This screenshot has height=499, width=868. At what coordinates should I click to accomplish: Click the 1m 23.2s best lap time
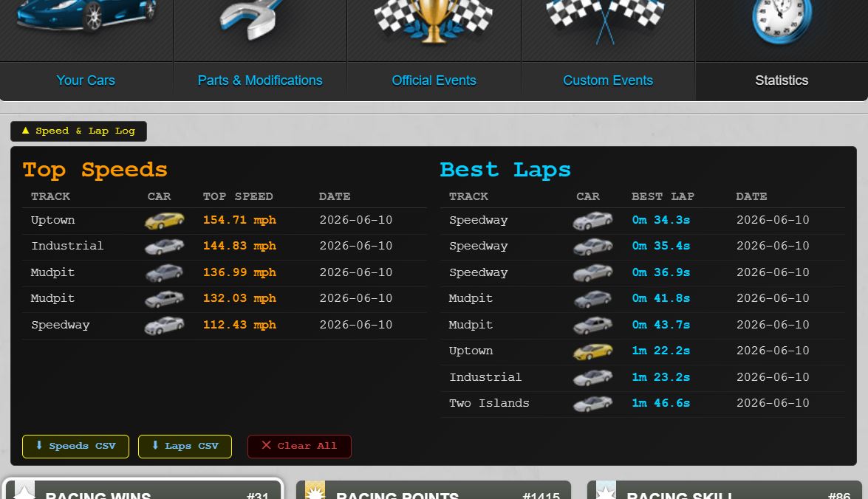click(661, 377)
